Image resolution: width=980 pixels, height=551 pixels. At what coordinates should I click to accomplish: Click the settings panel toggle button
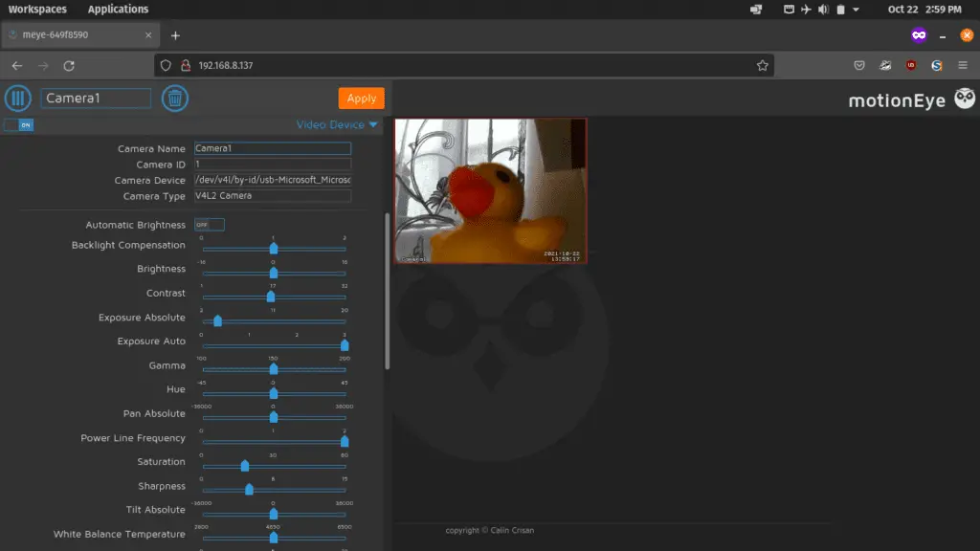(x=18, y=99)
